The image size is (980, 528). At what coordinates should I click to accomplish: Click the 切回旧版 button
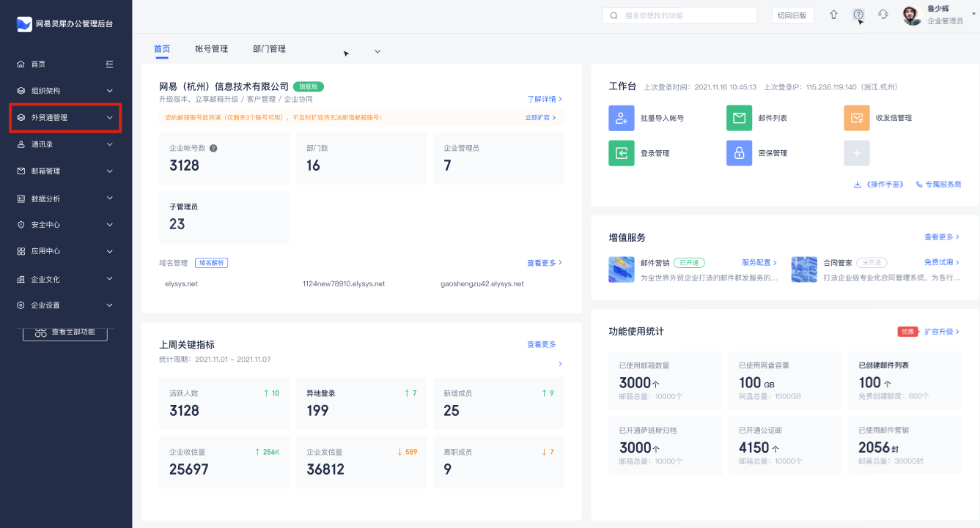click(x=792, y=15)
